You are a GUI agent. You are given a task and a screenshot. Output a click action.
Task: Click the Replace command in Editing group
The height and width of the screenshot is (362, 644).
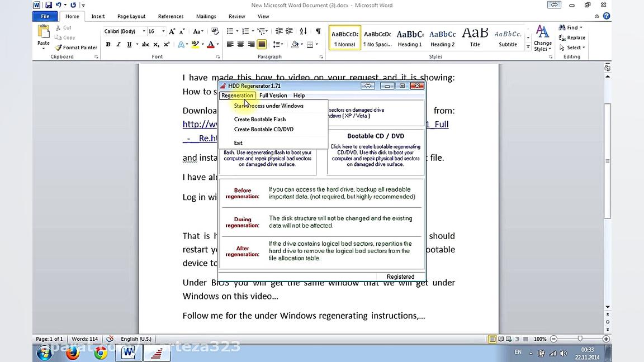coord(572,37)
